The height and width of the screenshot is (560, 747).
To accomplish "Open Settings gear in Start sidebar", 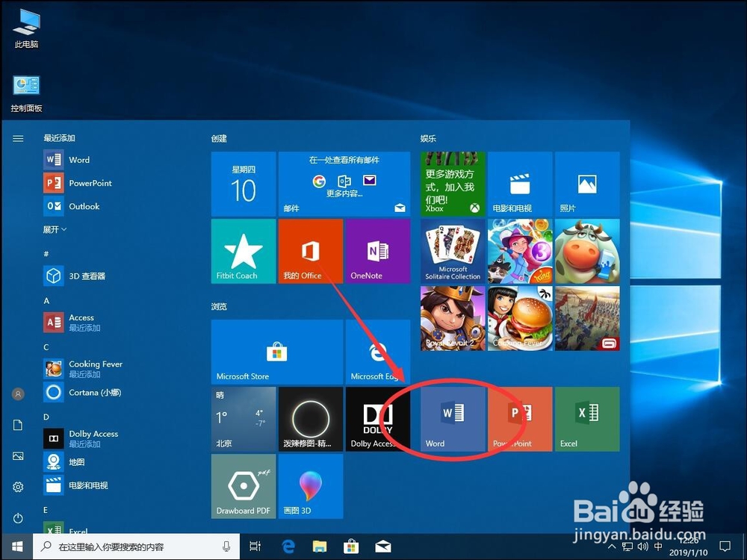I will (18, 487).
